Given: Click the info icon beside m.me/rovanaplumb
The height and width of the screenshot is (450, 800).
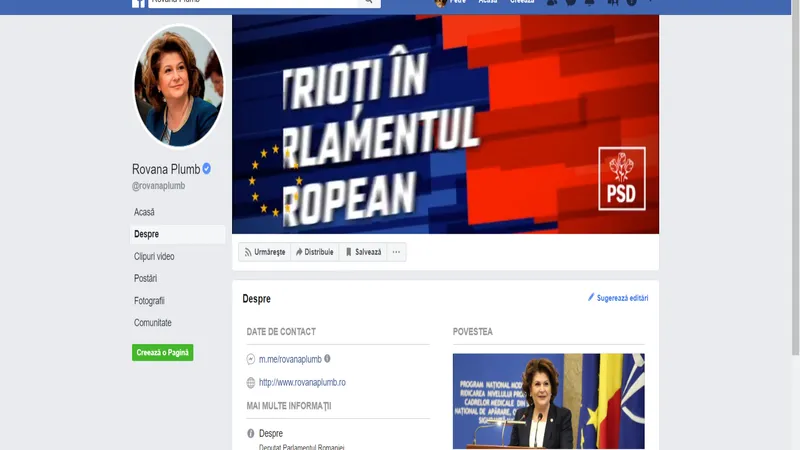Looking at the screenshot, I should coord(328,359).
